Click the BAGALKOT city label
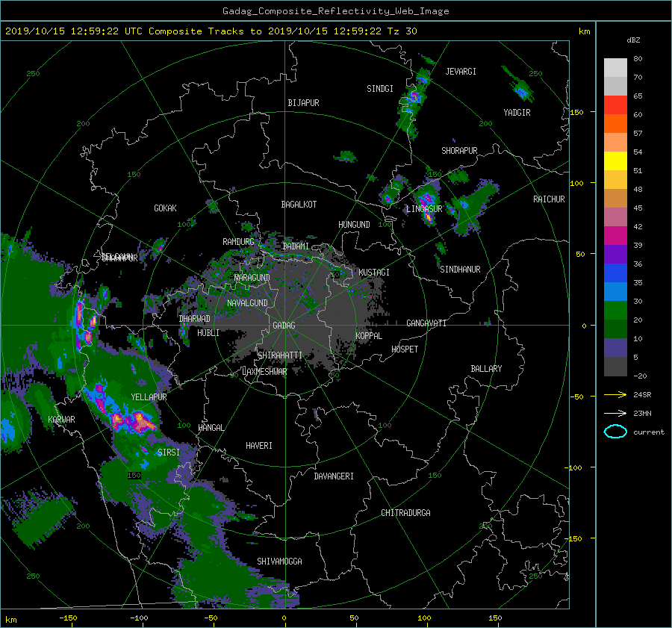Image resolution: width=672 pixels, height=628 pixels. (x=299, y=205)
